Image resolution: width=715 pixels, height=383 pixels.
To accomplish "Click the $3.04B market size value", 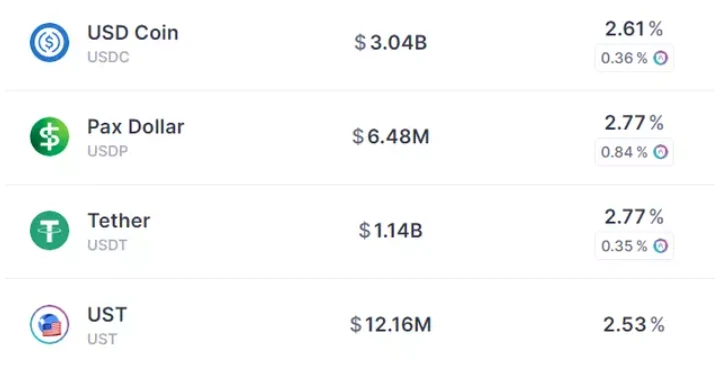I will pyautogui.click(x=391, y=42).
